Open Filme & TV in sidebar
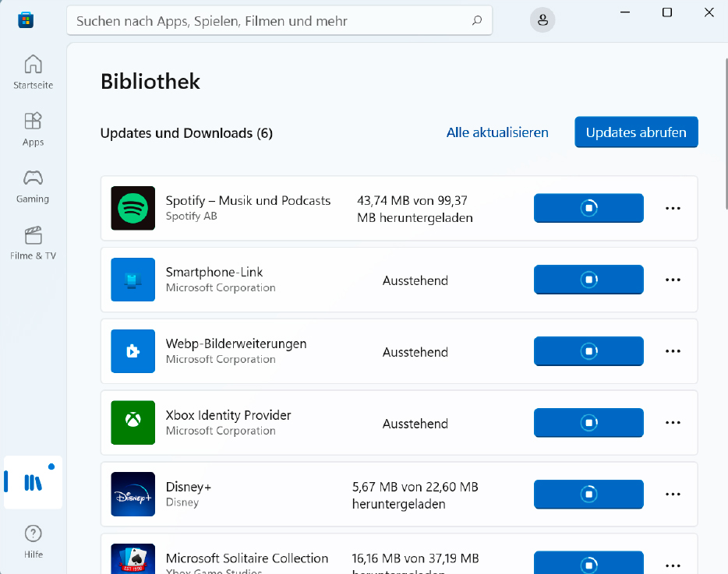The image size is (728, 574). 33,243
